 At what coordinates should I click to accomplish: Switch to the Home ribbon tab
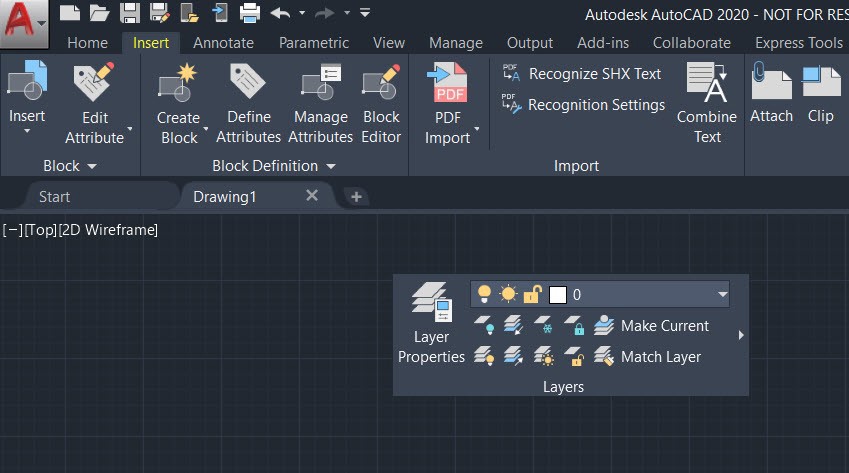(x=87, y=43)
